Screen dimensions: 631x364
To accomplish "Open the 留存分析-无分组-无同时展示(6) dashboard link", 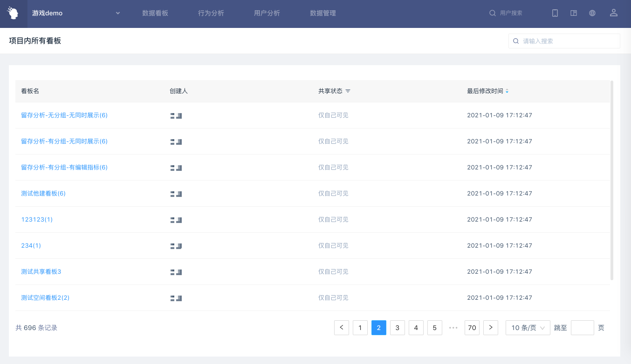I will click(64, 115).
